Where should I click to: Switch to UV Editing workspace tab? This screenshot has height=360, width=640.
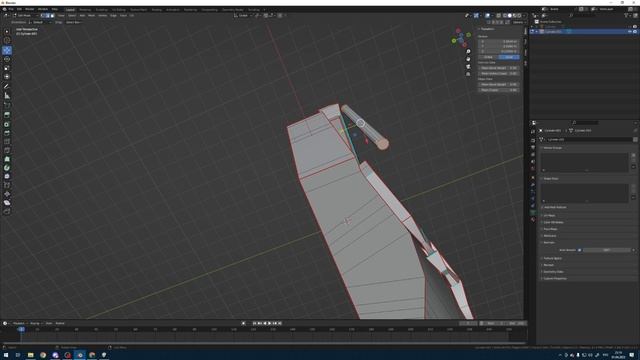pos(119,9)
